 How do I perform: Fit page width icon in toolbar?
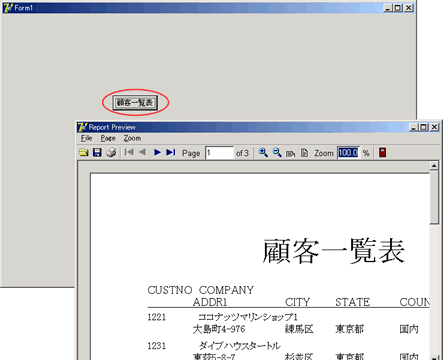tap(291, 153)
